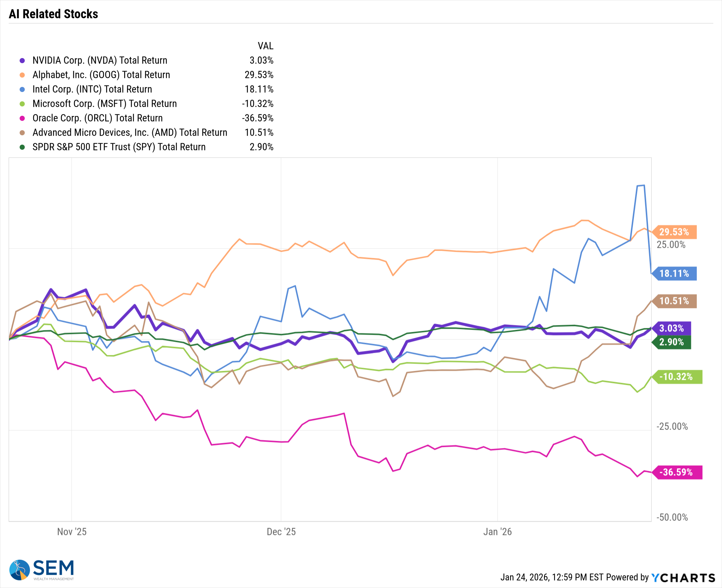The height and width of the screenshot is (588, 722).
Task: Click the AI Related Stocks chart title
Action: pyautogui.click(x=53, y=14)
